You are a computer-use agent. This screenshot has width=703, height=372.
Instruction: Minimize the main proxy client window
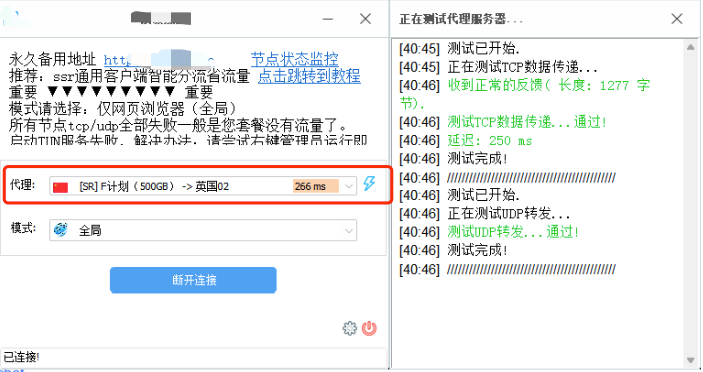[328, 19]
